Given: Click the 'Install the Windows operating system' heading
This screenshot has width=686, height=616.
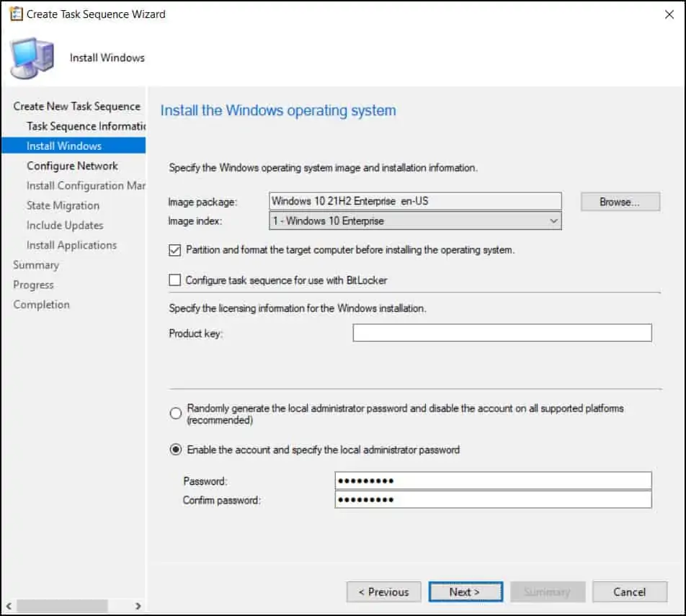Looking at the screenshot, I should click(278, 111).
